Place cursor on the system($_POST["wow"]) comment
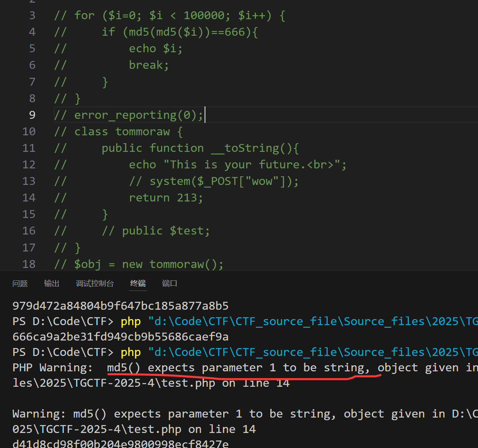Viewport: 478px width, 448px height. click(x=213, y=181)
